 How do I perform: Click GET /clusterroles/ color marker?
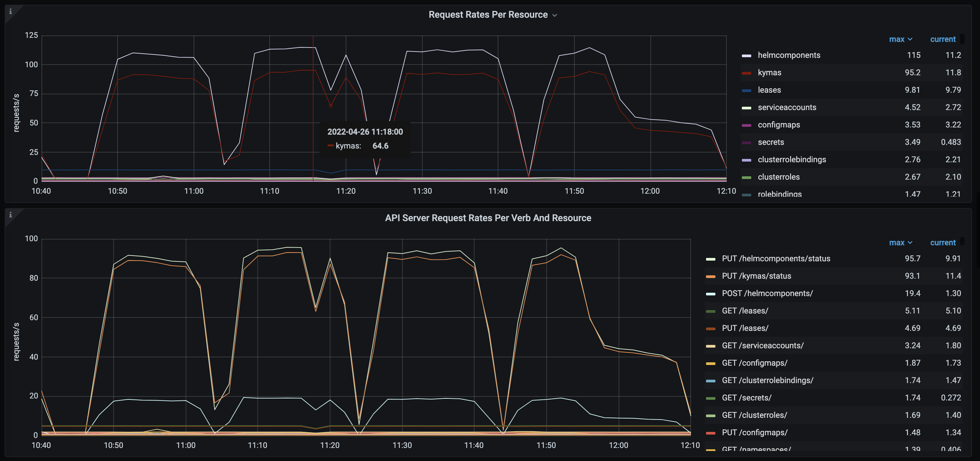coord(710,416)
